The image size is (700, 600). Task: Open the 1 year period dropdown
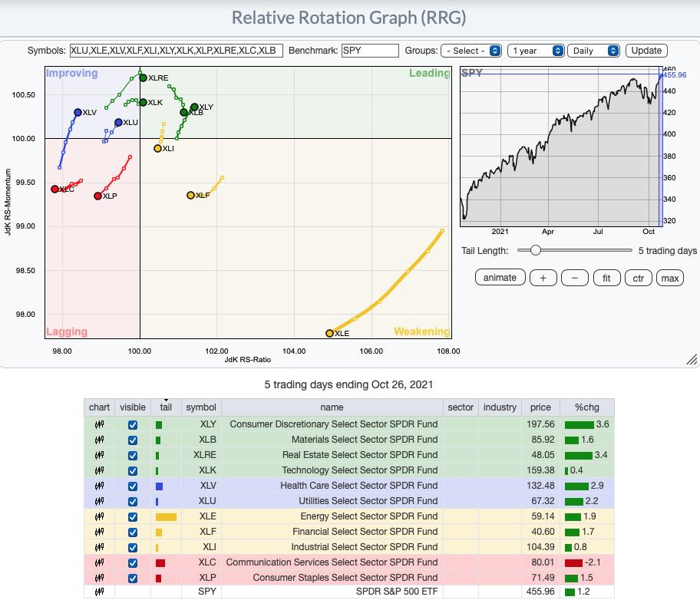coord(536,51)
